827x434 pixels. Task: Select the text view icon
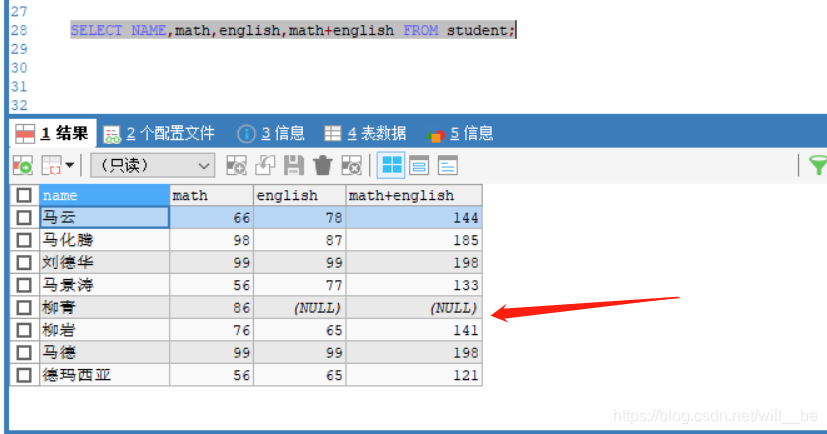(447, 166)
